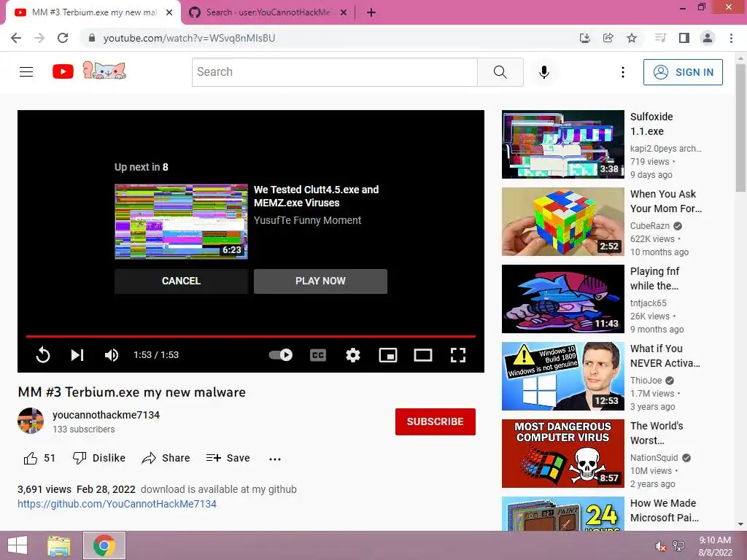747x560 pixels.
Task: Click the taskbar clock
Action: pos(715,546)
